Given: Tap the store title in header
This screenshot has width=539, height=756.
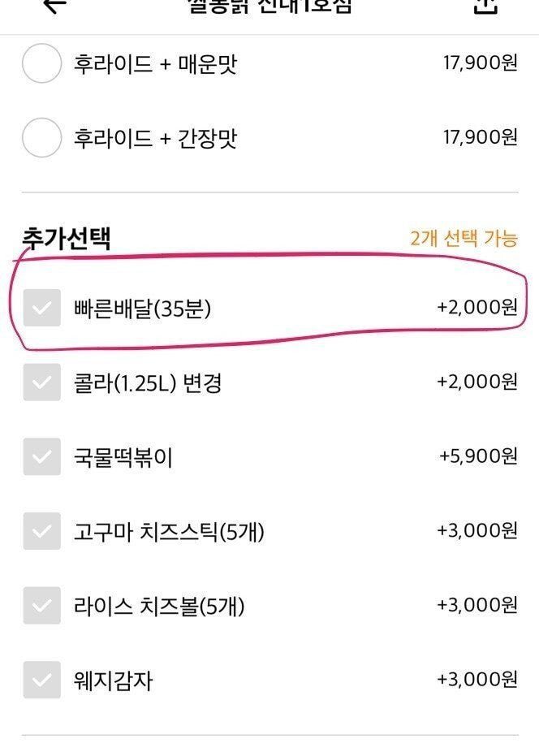Looking at the screenshot, I should [270, 6].
